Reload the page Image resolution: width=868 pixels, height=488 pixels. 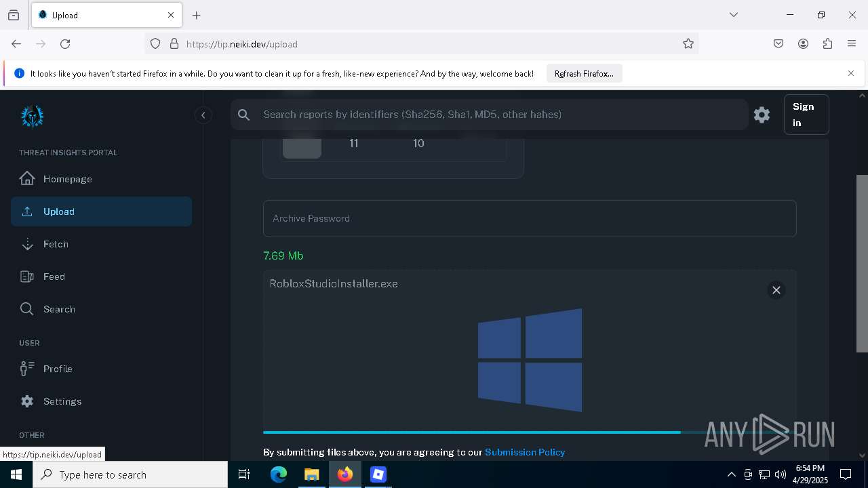pyautogui.click(x=65, y=43)
